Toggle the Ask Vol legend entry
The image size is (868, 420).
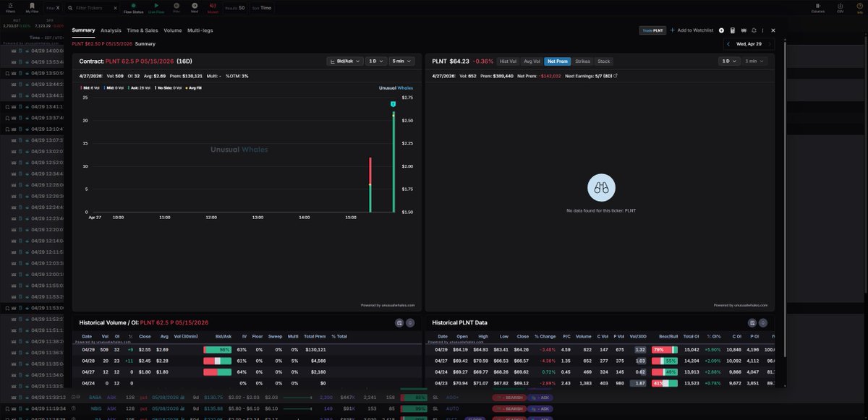[x=139, y=87]
